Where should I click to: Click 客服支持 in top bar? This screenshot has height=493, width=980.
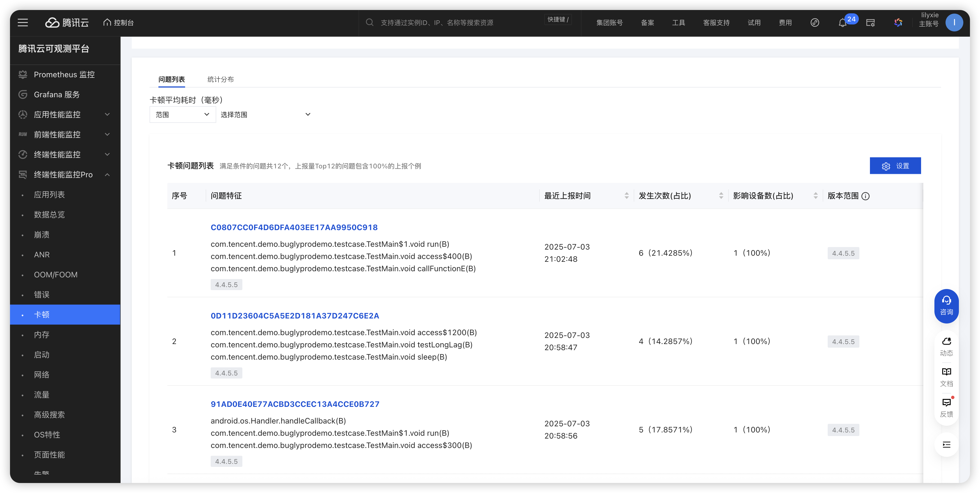[x=716, y=23]
